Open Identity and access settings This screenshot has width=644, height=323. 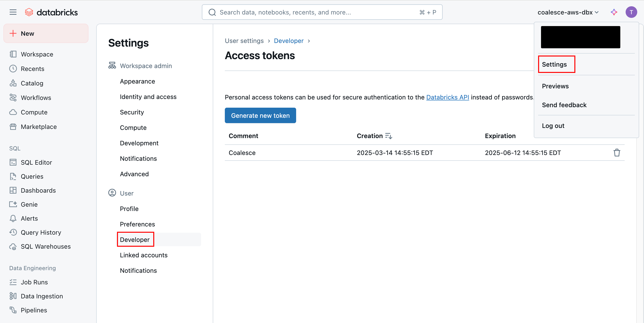click(x=148, y=97)
